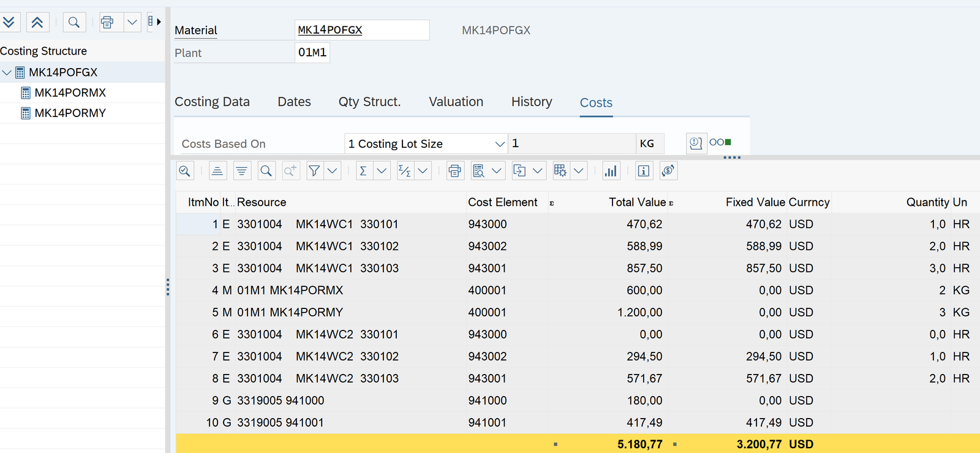Click the Total Value column header
The image size is (980, 453).
click(x=637, y=202)
